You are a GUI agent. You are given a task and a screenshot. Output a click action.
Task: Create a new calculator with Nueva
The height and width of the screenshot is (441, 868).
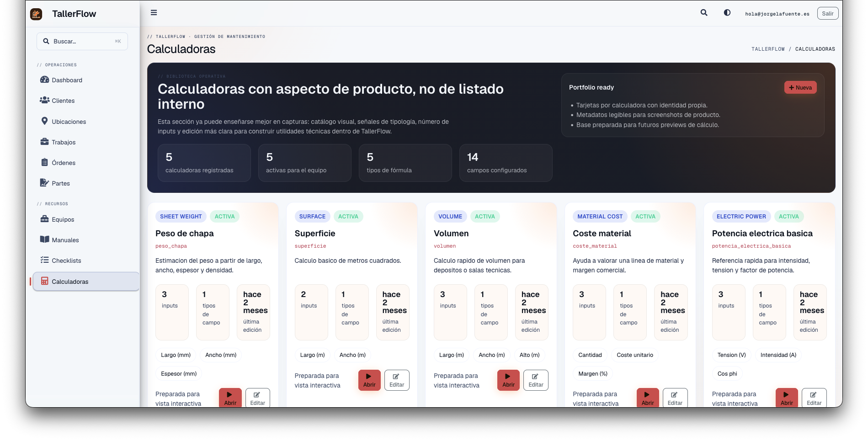[x=800, y=88]
